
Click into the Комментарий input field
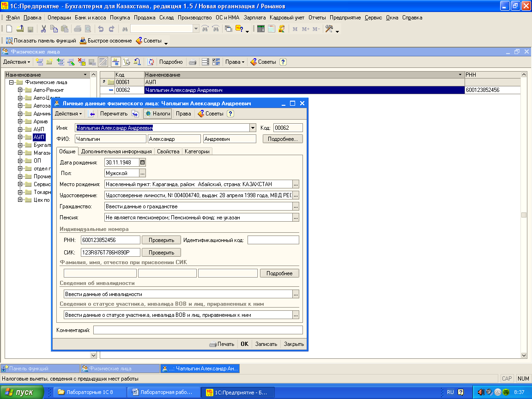click(x=198, y=330)
